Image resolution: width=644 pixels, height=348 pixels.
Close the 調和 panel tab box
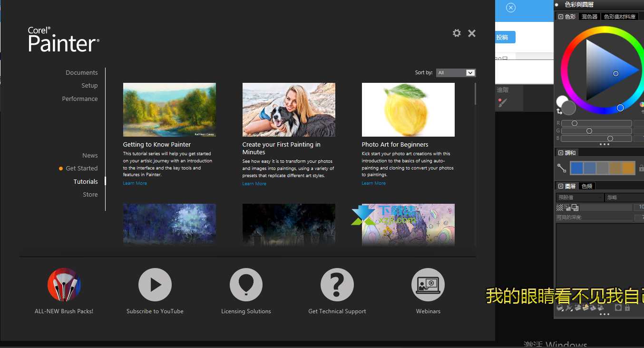(x=561, y=153)
